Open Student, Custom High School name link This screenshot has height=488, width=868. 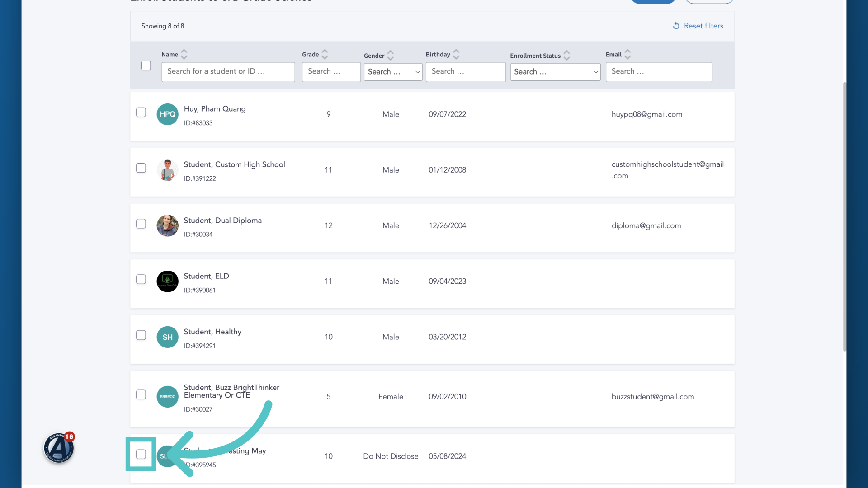(234, 164)
